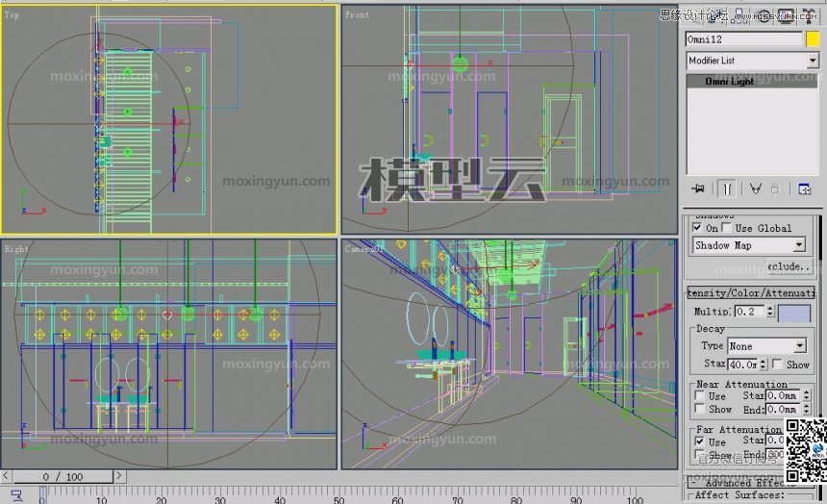Open the Display command panel tab

(x=786, y=15)
